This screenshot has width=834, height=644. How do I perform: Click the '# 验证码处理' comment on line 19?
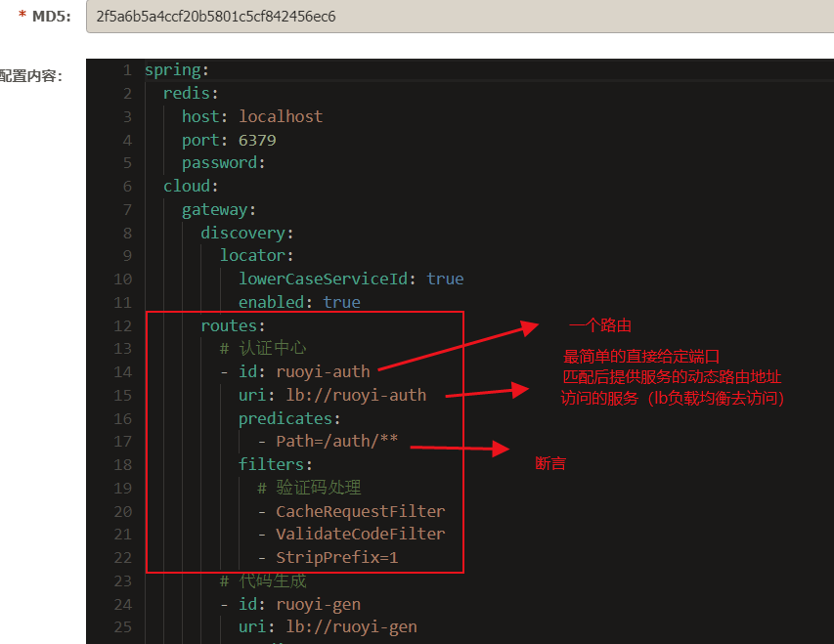pos(310,489)
